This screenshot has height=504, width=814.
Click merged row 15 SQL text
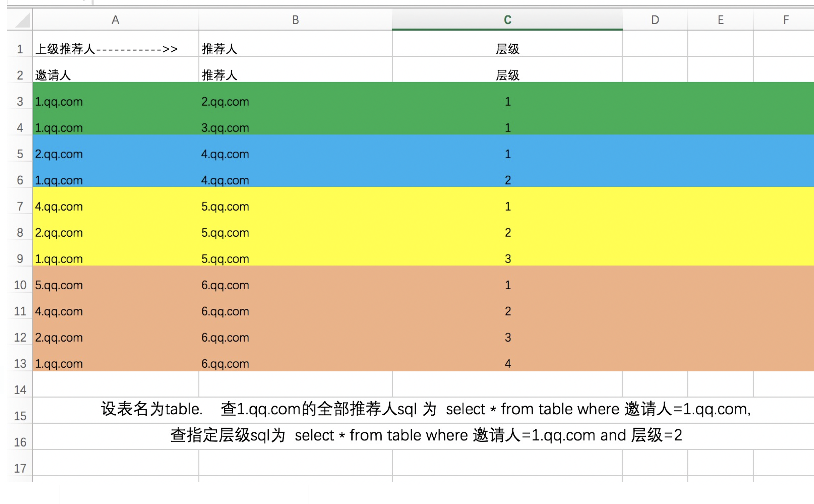click(425, 409)
